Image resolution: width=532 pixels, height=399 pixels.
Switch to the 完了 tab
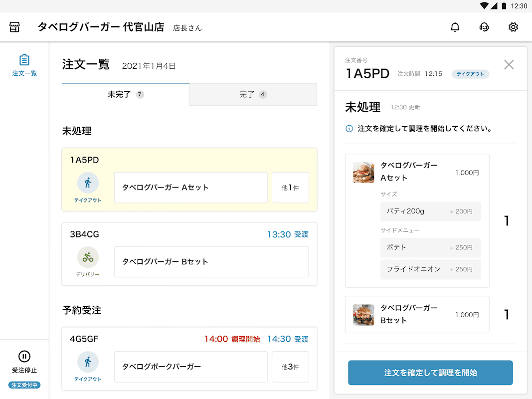pyautogui.click(x=253, y=94)
